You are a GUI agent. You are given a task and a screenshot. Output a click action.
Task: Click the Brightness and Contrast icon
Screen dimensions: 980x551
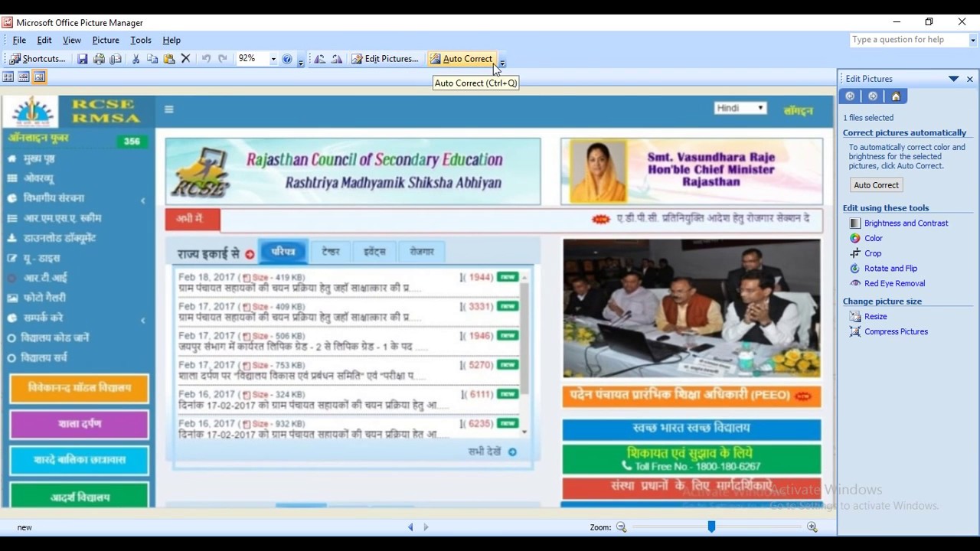tap(855, 223)
